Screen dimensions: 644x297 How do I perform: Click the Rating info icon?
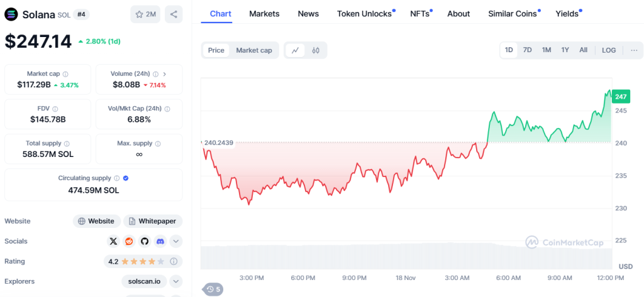[174, 261]
